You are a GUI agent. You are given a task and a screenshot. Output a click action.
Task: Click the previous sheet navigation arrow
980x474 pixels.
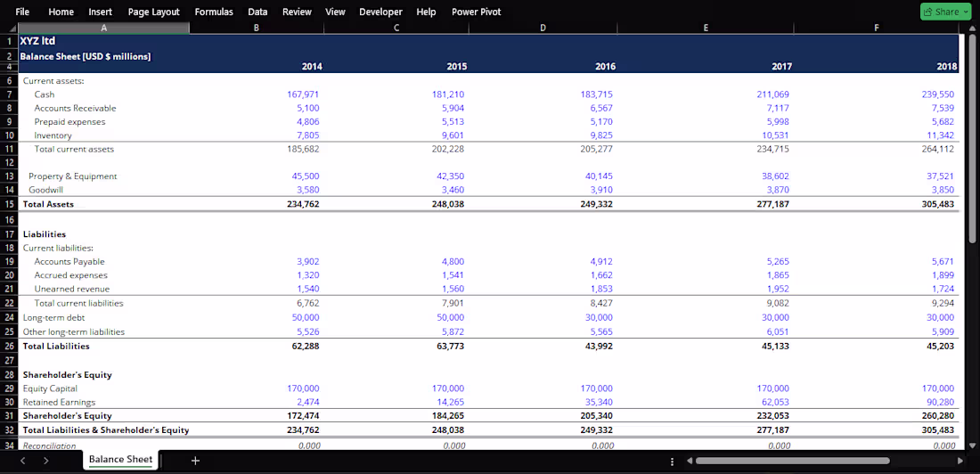(x=22, y=461)
